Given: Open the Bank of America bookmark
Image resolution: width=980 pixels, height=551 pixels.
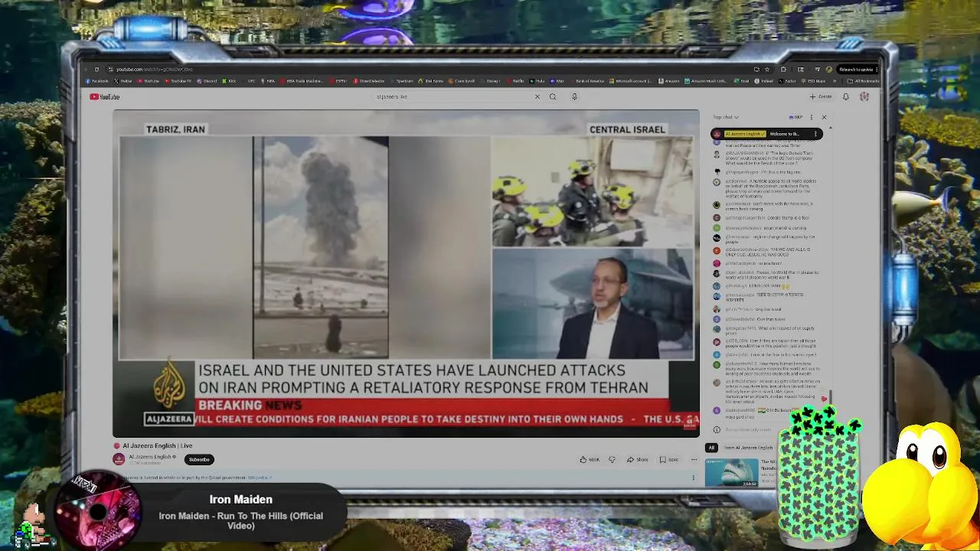Looking at the screenshot, I should coord(587,81).
